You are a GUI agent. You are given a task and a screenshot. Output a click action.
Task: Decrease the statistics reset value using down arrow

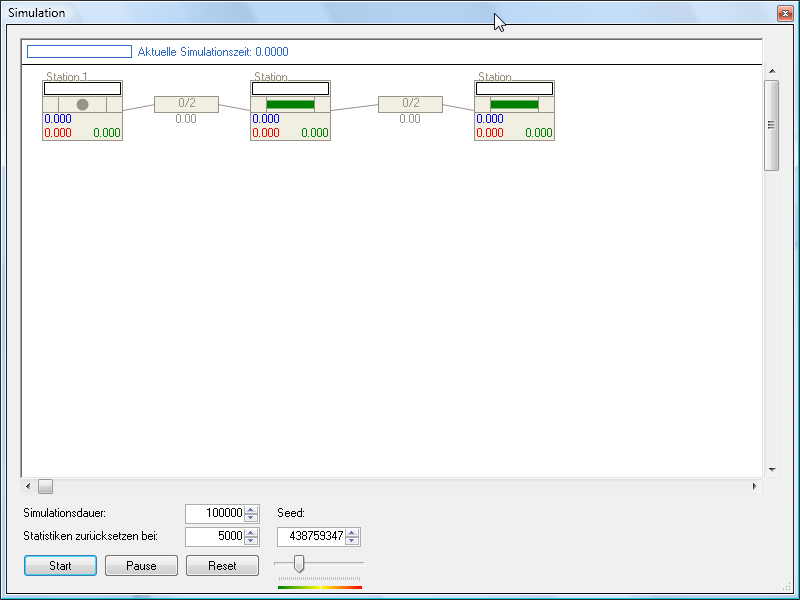click(x=251, y=540)
